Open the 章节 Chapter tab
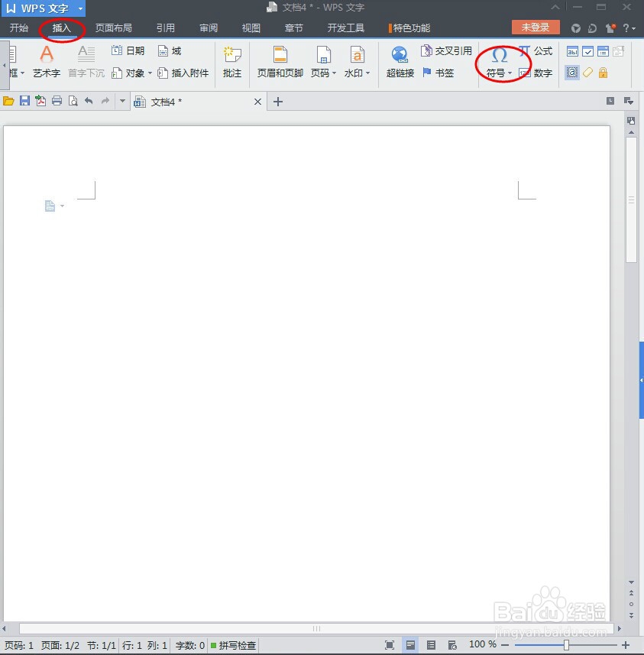 293,28
